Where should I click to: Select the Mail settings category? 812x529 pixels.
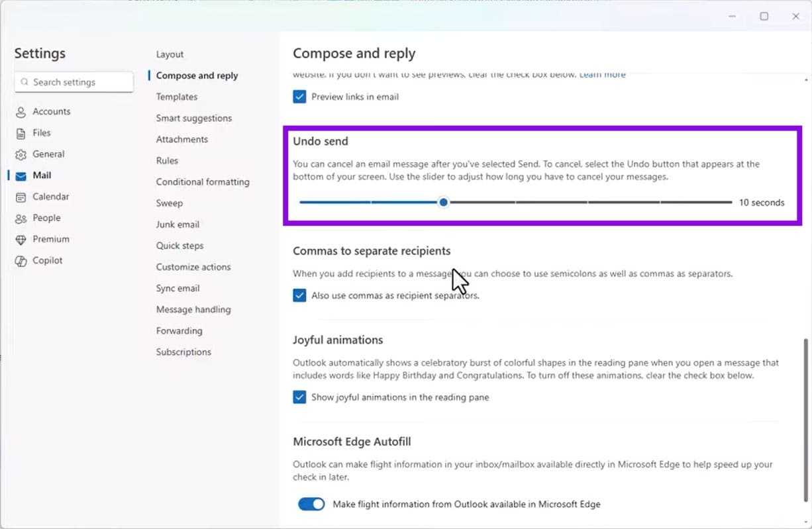tap(42, 175)
